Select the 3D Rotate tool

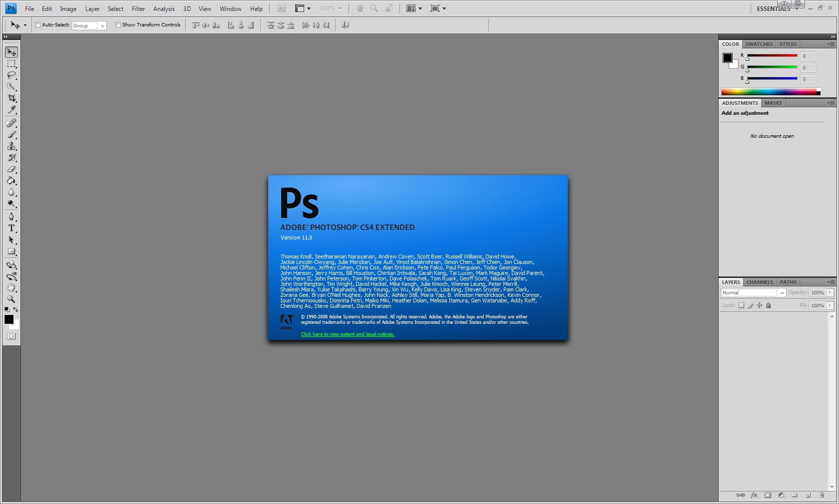tap(11, 265)
